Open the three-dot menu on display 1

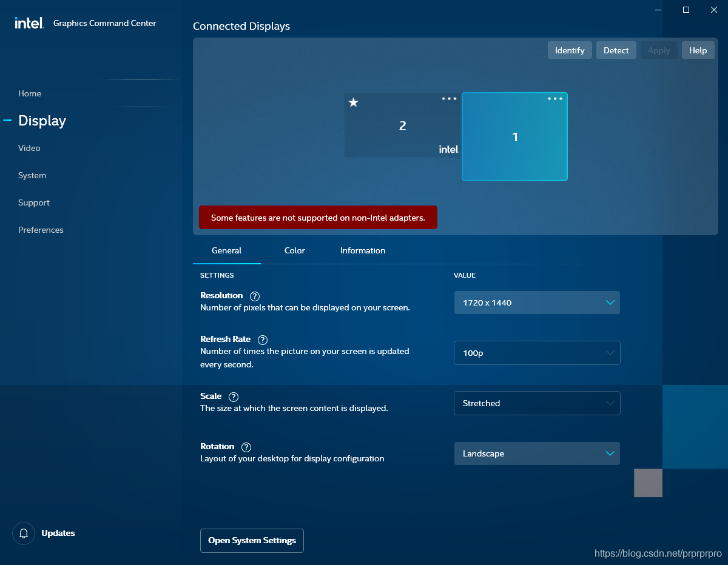pyautogui.click(x=555, y=98)
